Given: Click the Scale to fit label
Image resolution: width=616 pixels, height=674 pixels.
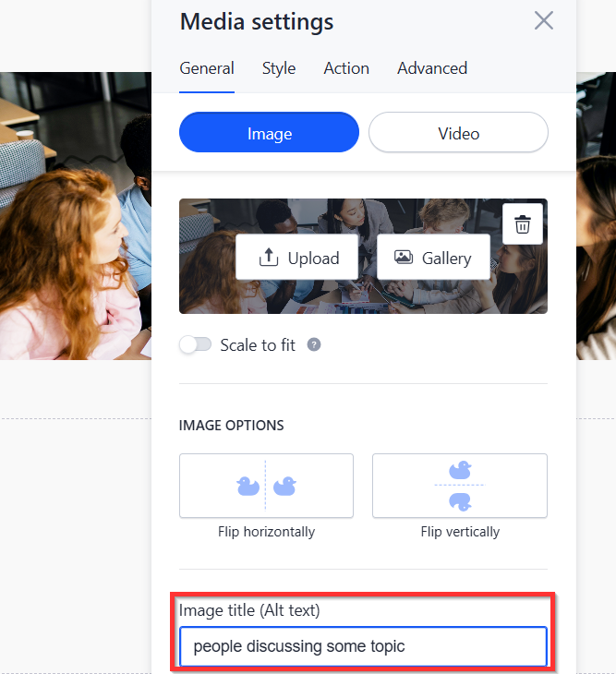Looking at the screenshot, I should (258, 345).
